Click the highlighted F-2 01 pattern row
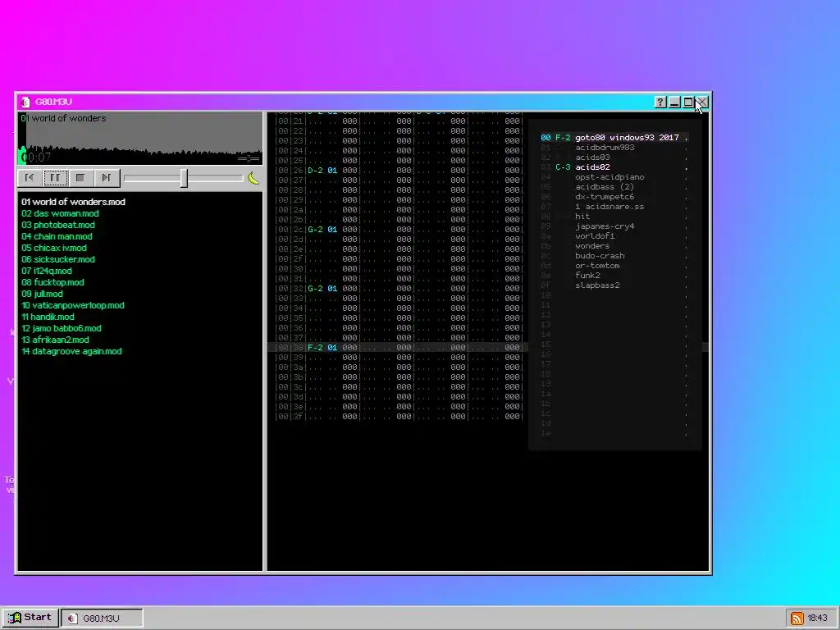 [398, 347]
